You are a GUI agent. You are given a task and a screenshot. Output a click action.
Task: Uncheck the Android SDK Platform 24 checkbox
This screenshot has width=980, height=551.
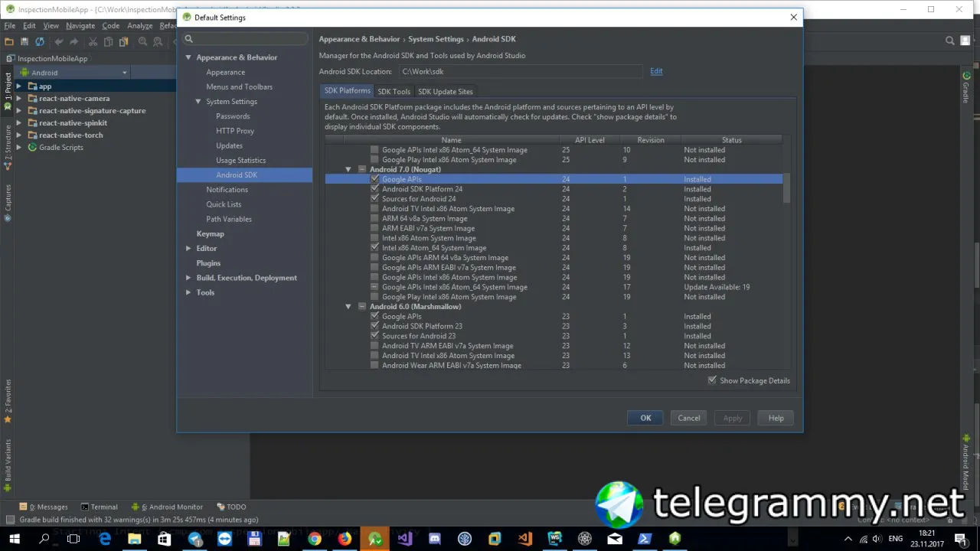click(x=374, y=189)
